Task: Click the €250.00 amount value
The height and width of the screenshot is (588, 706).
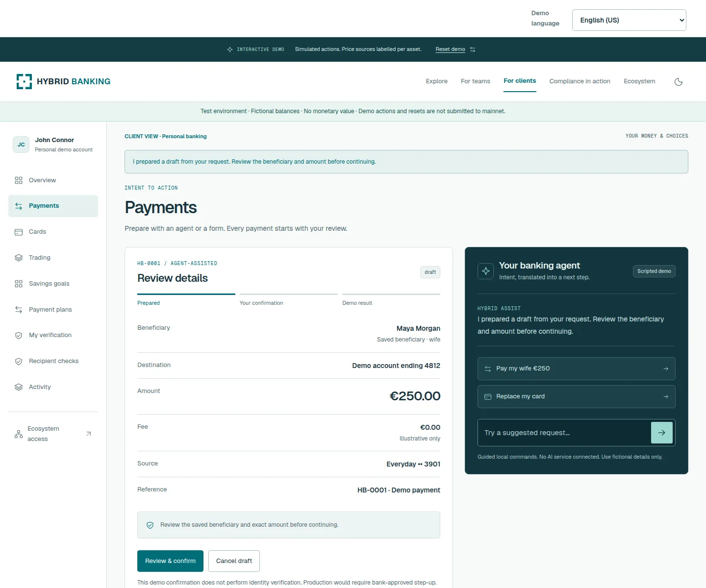Action: point(415,396)
